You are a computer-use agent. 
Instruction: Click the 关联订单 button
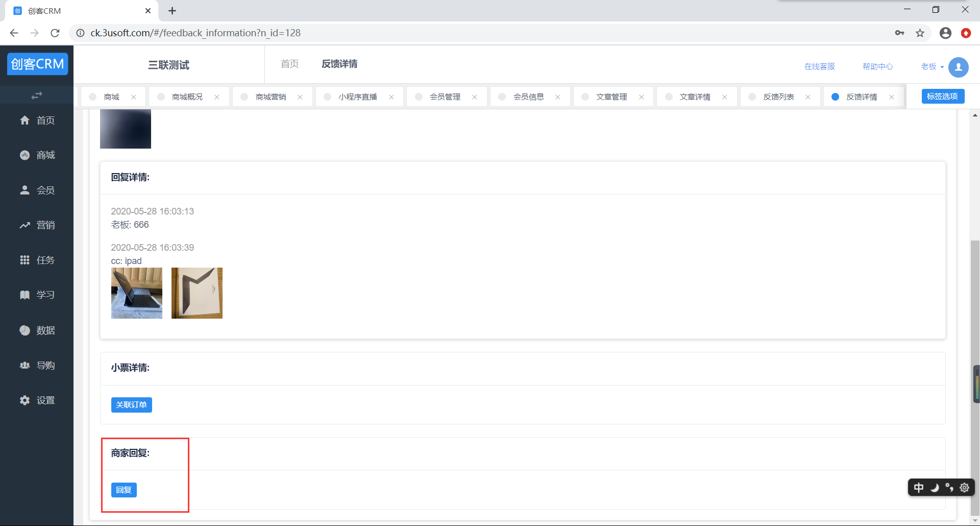(x=132, y=405)
